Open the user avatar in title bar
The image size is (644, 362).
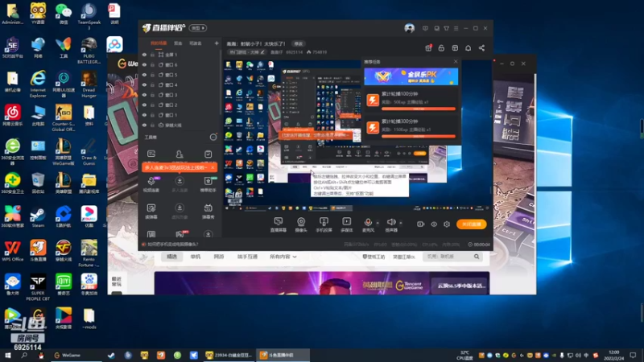coord(409,28)
